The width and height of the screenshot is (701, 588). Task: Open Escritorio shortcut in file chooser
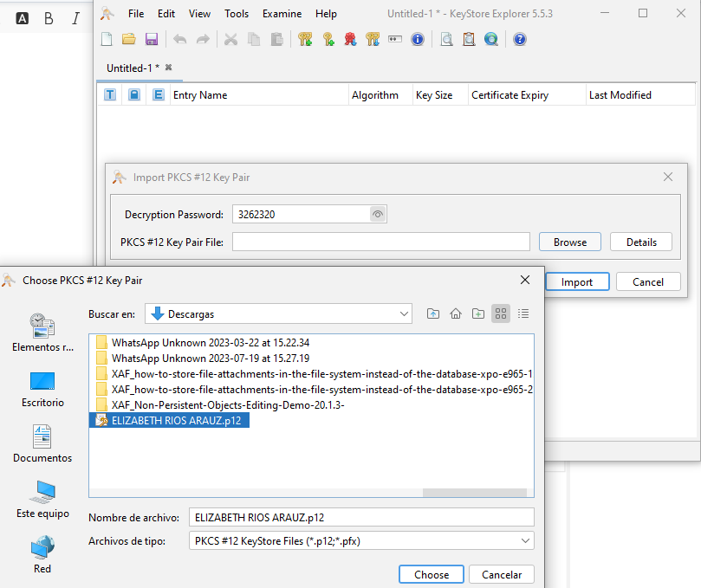point(42,389)
